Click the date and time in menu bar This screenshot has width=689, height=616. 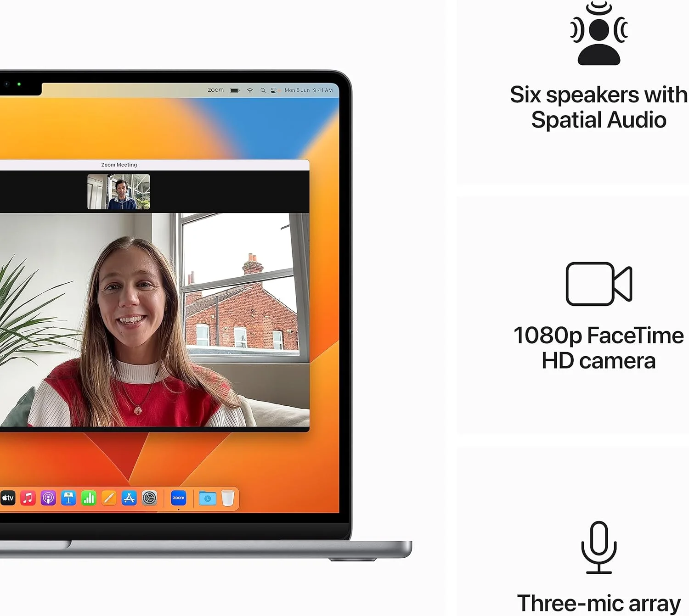point(308,90)
